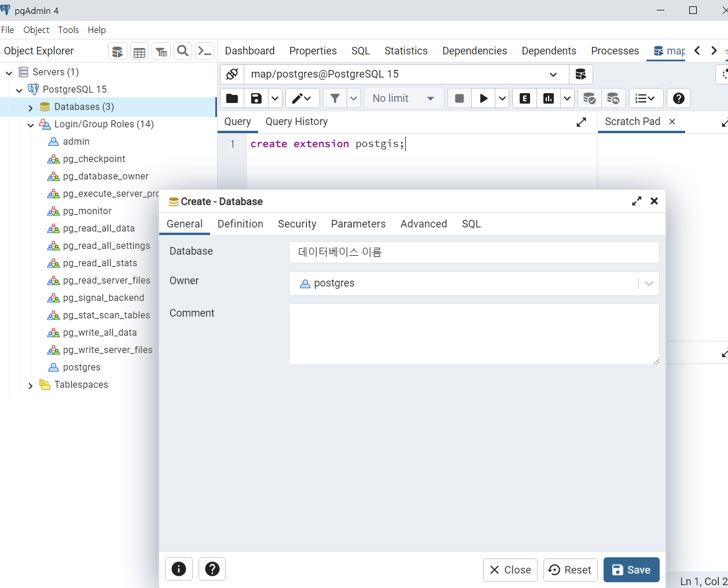Open the Object menu
Viewport: 728px width, 588px height.
[x=36, y=30]
